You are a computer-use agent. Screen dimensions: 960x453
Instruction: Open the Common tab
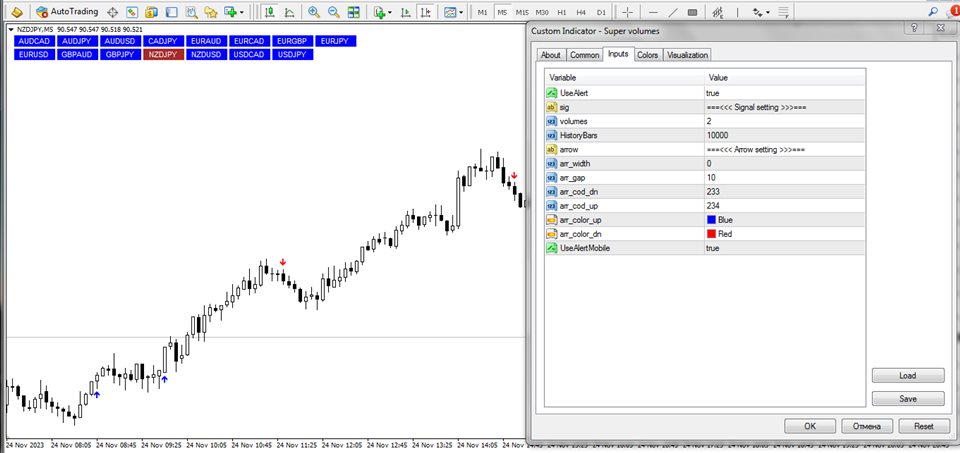click(x=585, y=55)
